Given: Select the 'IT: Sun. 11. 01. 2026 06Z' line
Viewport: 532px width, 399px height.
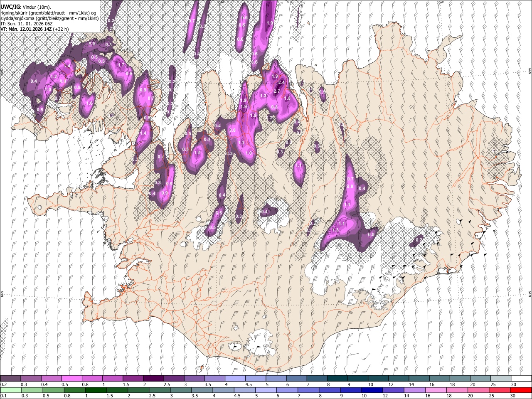Looking at the screenshot, I should 27,24.
